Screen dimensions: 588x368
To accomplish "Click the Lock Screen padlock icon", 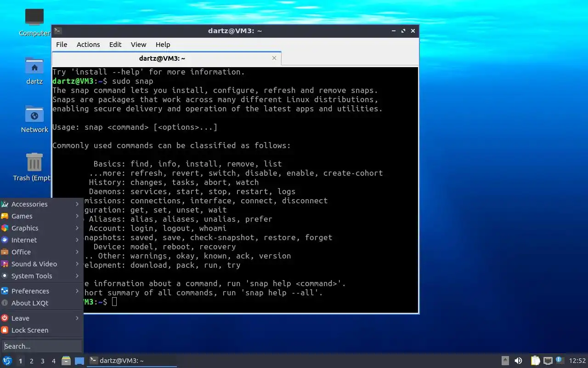I will 5,330.
